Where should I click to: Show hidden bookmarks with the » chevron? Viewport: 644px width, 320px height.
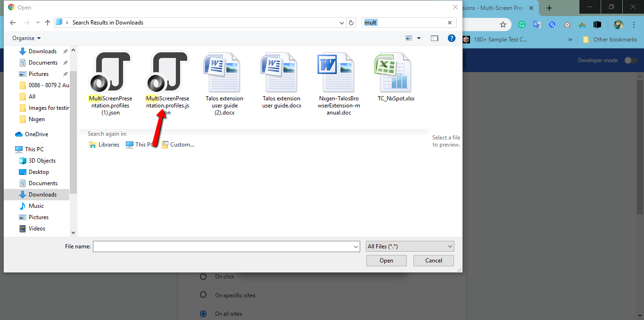tap(571, 40)
